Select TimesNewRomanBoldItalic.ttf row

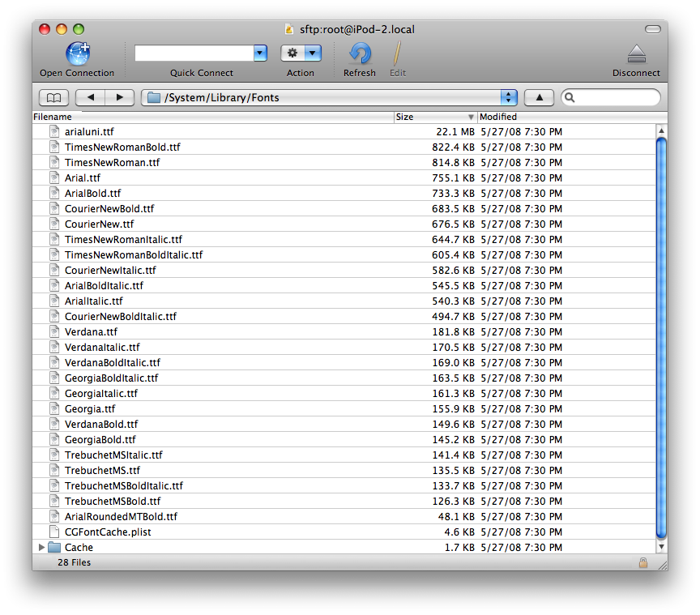coord(344,255)
